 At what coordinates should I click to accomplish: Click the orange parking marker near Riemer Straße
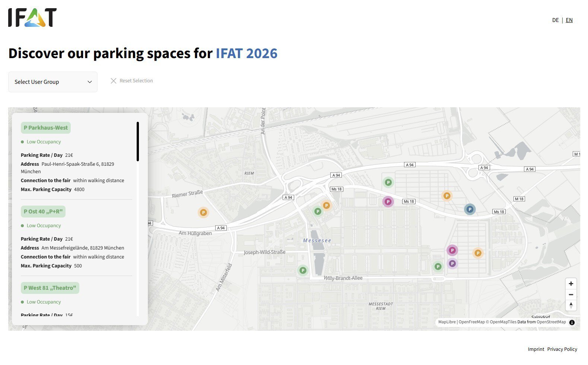pyautogui.click(x=203, y=213)
